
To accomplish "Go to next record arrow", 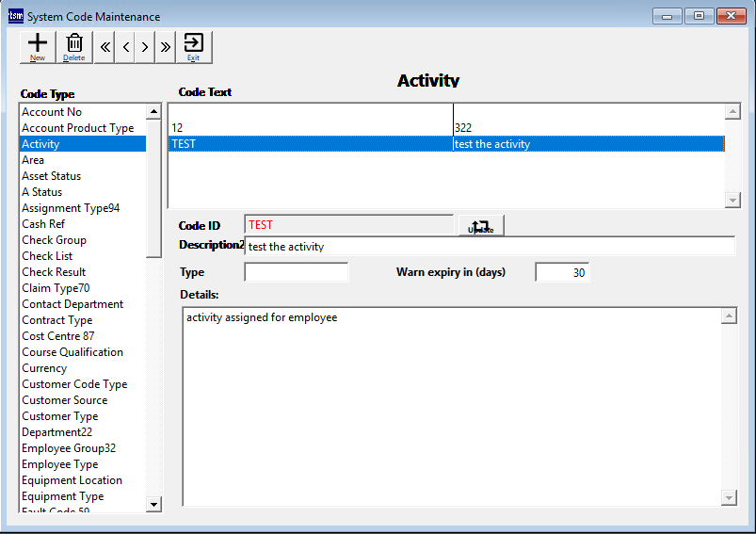I will pyautogui.click(x=145, y=47).
